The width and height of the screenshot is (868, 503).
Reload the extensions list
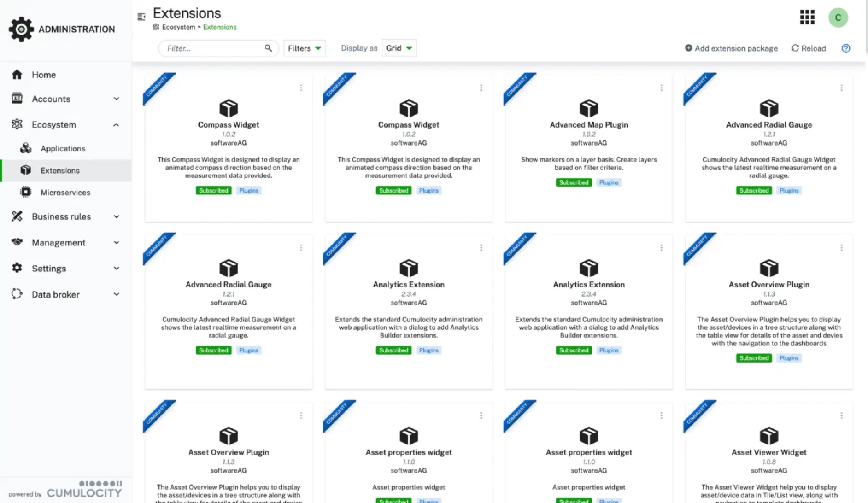808,48
